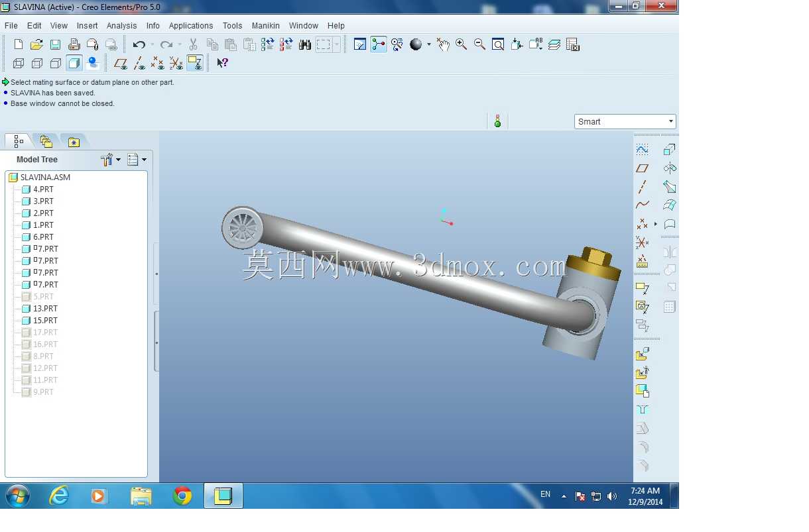Open the Model Tree settings dropdown

coord(111,159)
